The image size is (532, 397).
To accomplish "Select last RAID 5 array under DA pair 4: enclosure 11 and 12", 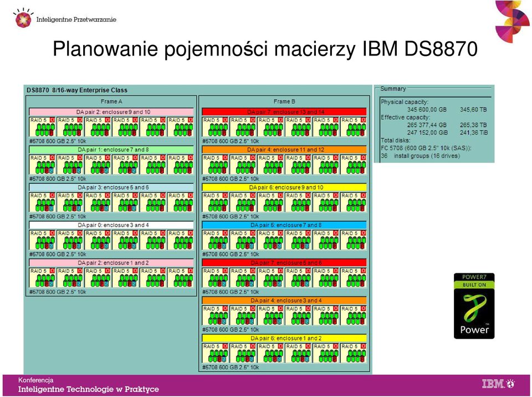I will point(354,164).
